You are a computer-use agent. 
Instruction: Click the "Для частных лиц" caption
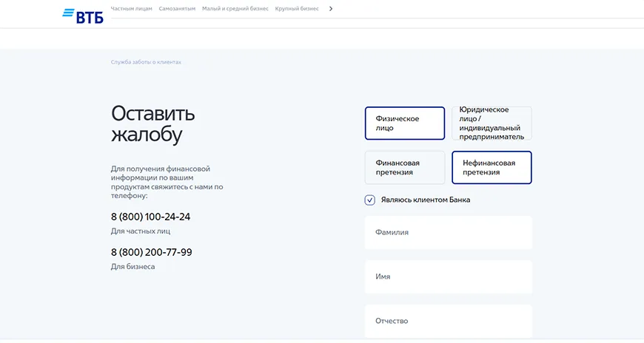[141, 231]
